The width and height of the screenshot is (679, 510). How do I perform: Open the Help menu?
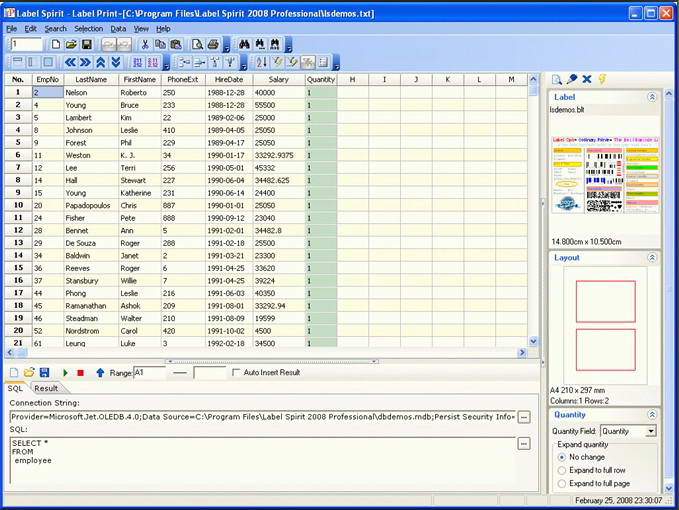(x=163, y=29)
